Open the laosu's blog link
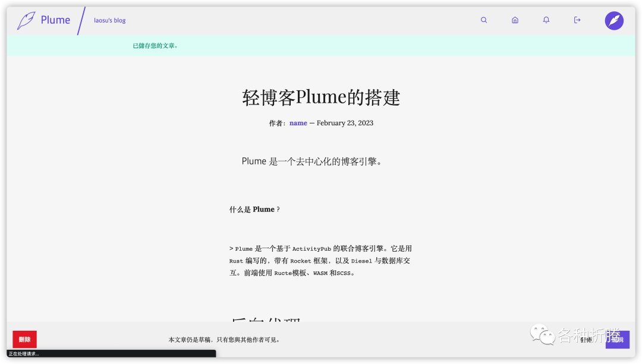The height and width of the screenshot is (364, 642). pos(110,20)
